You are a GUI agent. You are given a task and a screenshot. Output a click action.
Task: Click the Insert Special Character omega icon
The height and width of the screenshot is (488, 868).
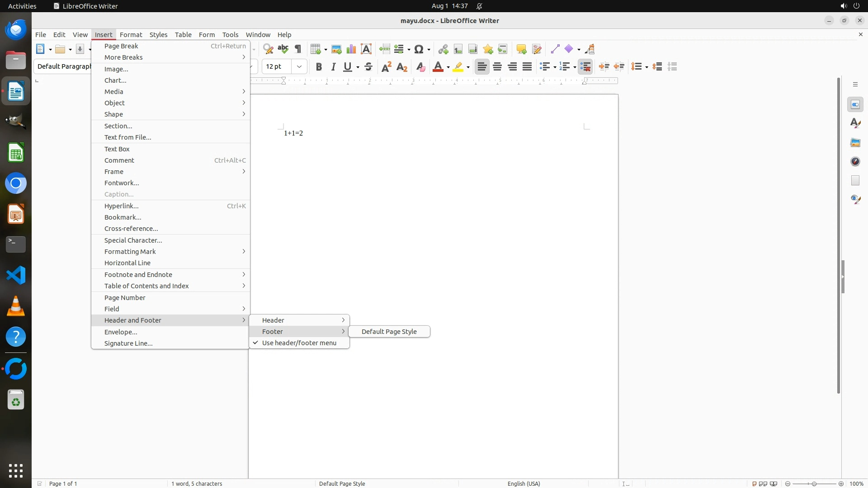(x=419, y=49)
